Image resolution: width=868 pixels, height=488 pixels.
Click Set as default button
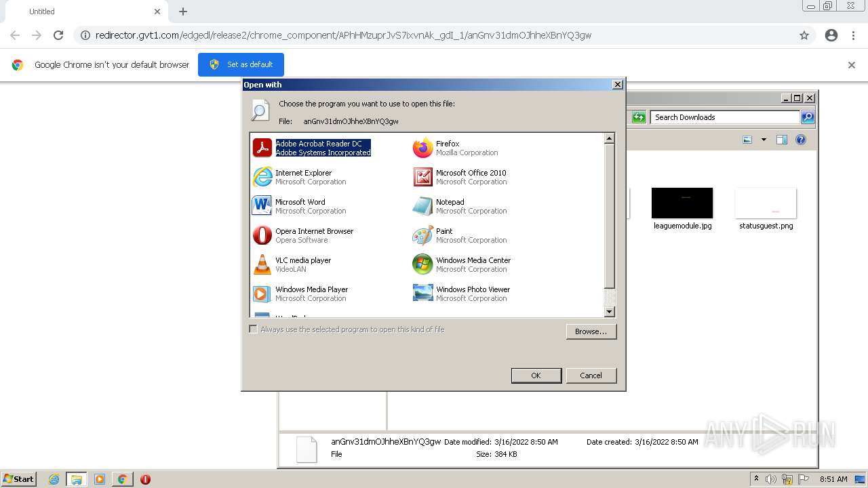241,64
